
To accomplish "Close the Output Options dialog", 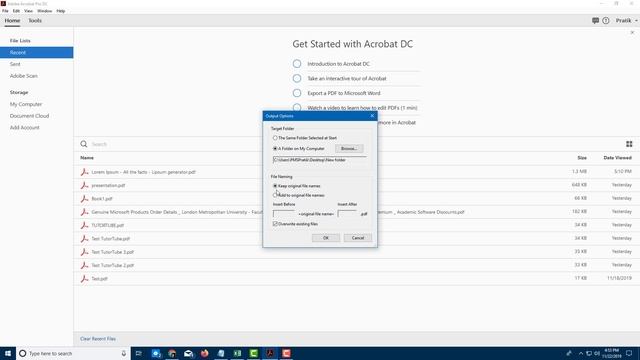I will (x=372, y=116).
